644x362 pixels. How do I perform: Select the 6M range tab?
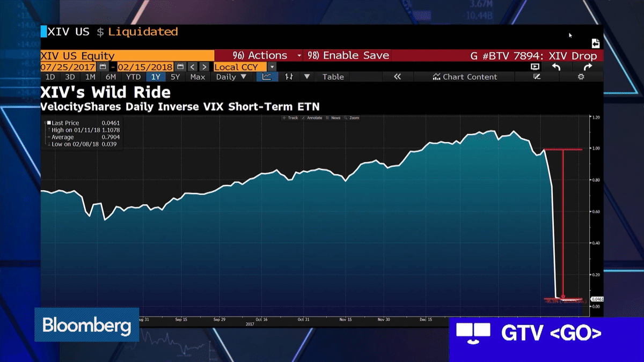pyautogui.click(x=111, y=77)
